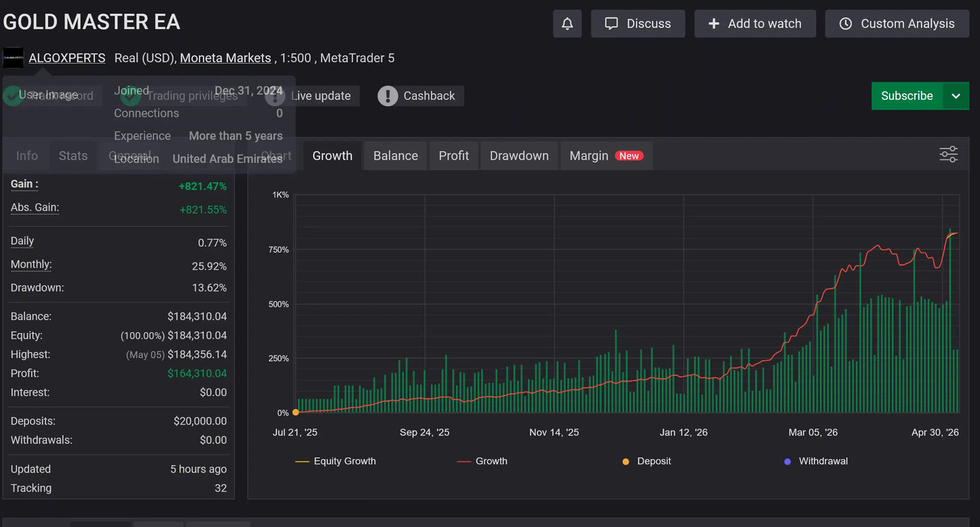Toggle the Equity Growth legend series
Image resolution: width=980 pixels, height=527 pixels.
336,461
